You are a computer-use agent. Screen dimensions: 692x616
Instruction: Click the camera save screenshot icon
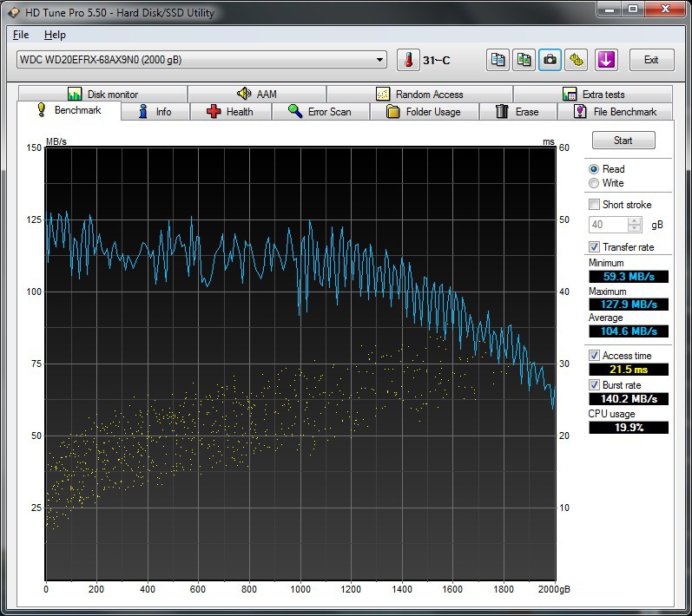[550, 60]
